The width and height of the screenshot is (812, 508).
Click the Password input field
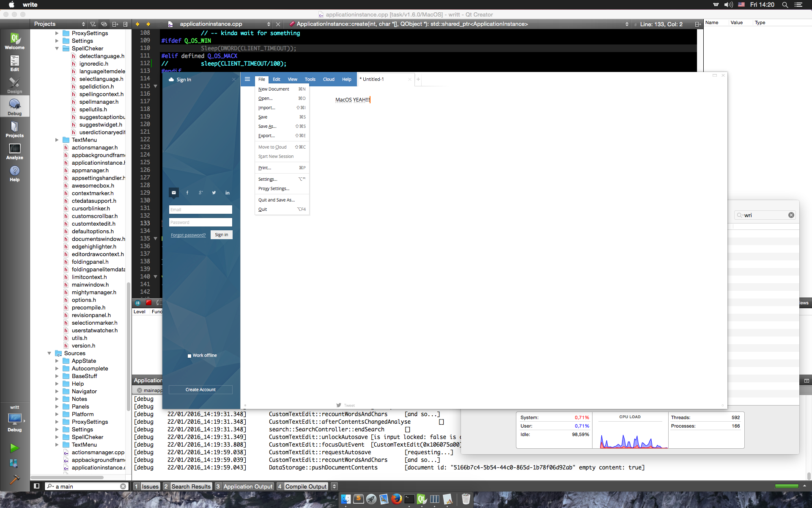200,222
